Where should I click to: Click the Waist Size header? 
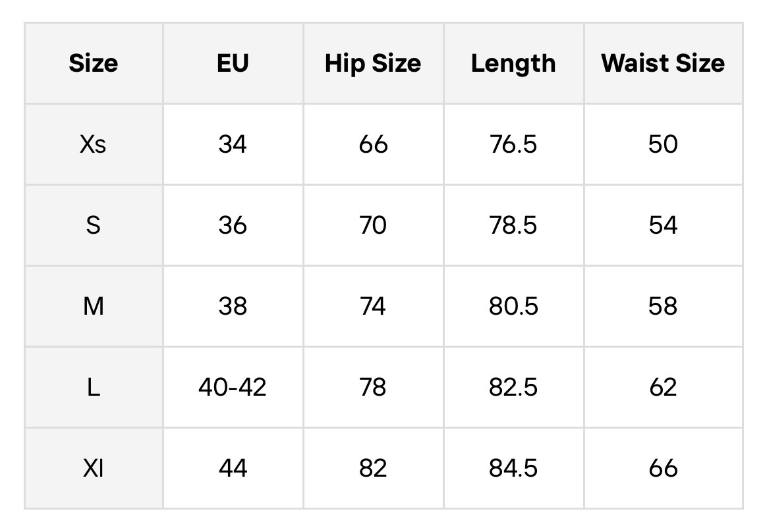(663, 63)
